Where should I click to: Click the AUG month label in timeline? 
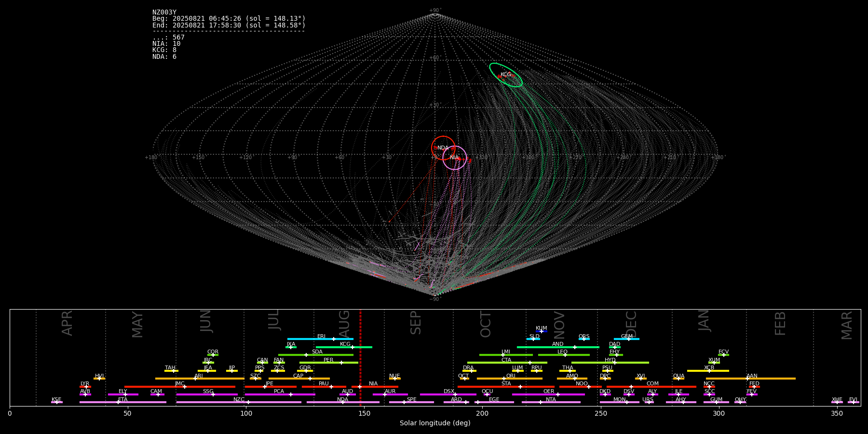(344, 323)
